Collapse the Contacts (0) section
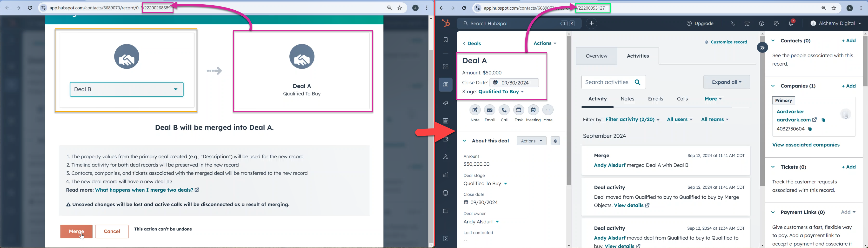 click(x=773, y=41)
